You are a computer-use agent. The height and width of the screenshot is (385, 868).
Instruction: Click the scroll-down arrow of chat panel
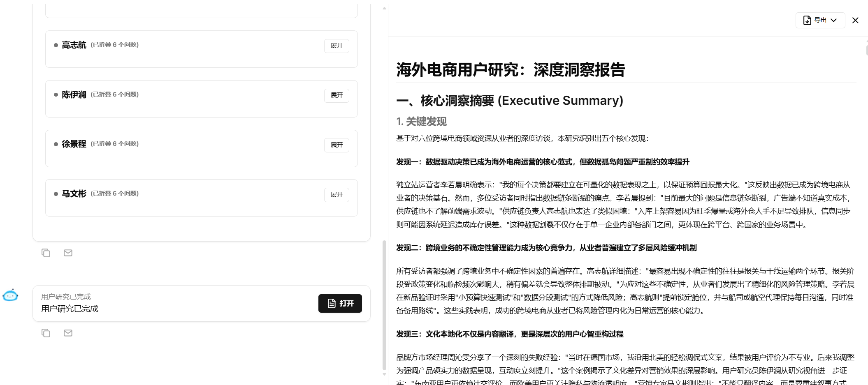pyautogui.click(x=384, y=374)
